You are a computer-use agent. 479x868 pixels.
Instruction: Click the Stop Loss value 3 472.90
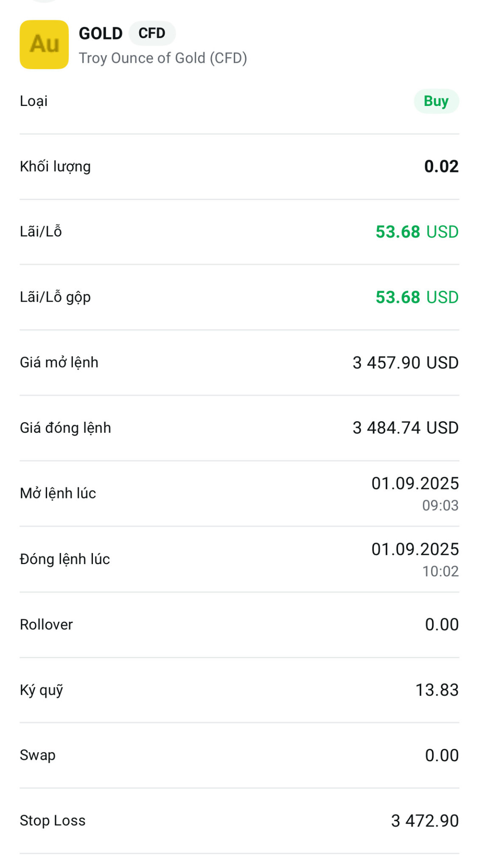click(x=425, y=821)
